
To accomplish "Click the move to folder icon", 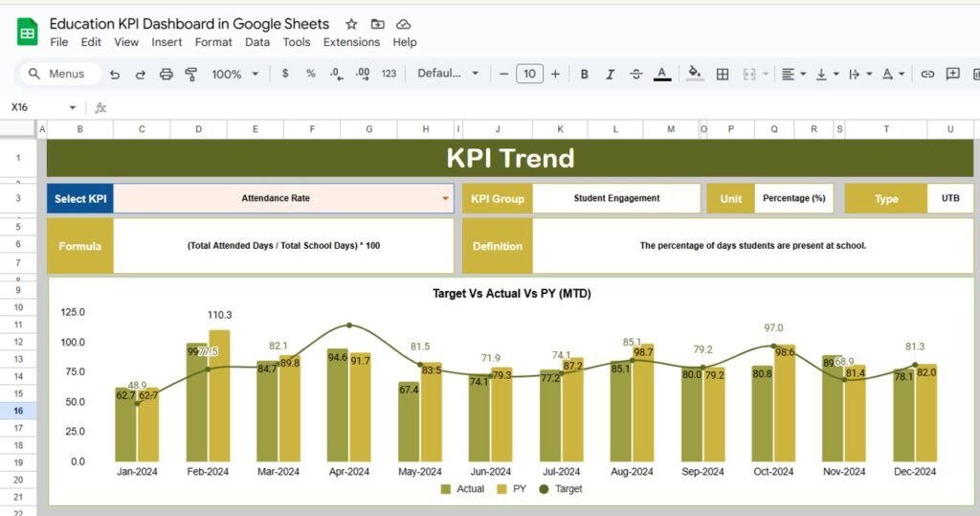I will pos(377,24).
